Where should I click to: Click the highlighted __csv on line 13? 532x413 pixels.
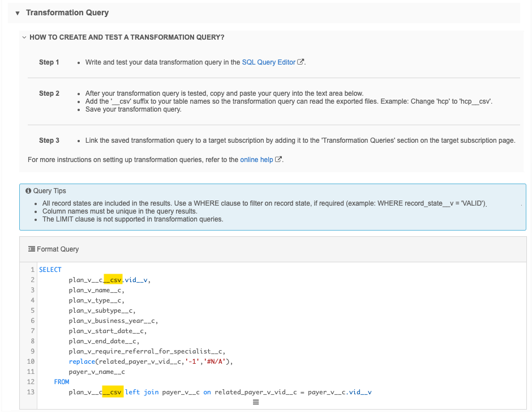click(x=113, y=392)
